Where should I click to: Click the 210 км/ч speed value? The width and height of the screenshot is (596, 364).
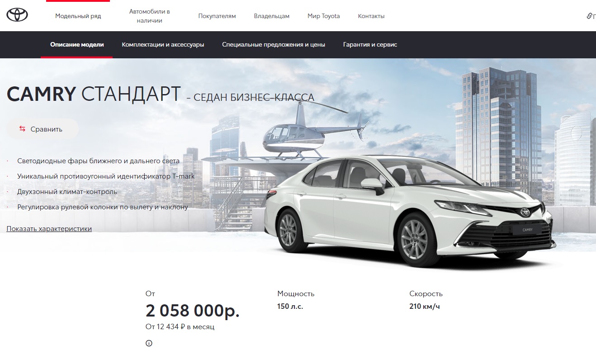[x=425, y=307]
